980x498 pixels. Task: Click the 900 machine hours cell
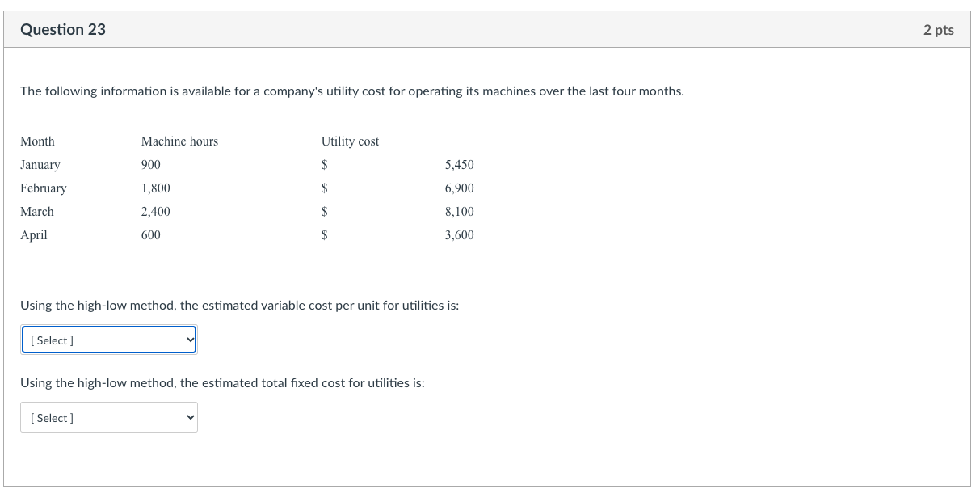coord(149,164)
